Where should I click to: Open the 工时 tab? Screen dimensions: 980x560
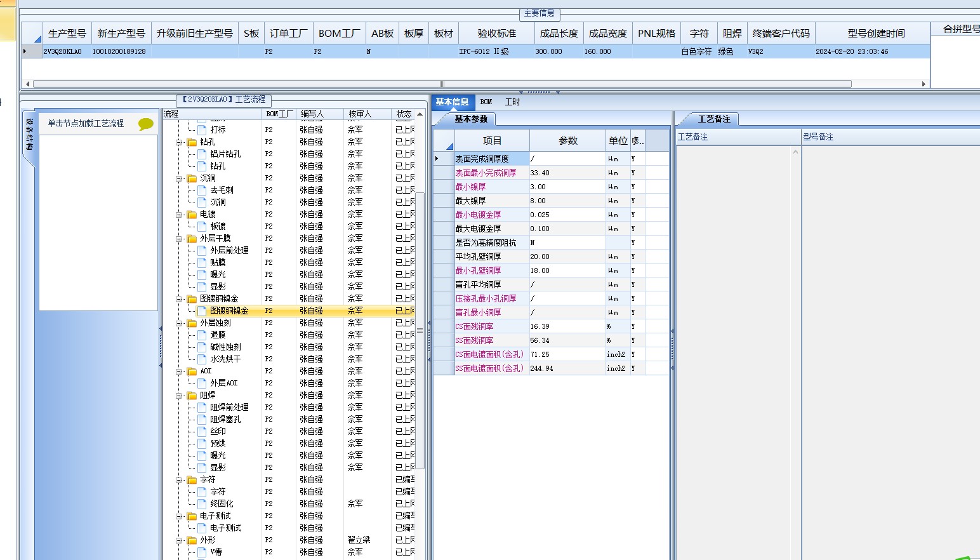[x=512, y=102]
